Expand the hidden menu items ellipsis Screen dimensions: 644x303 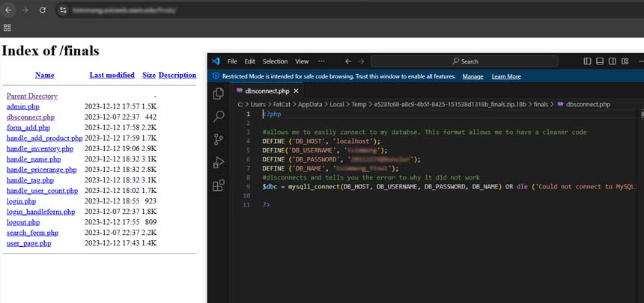(x=321, y=61)
